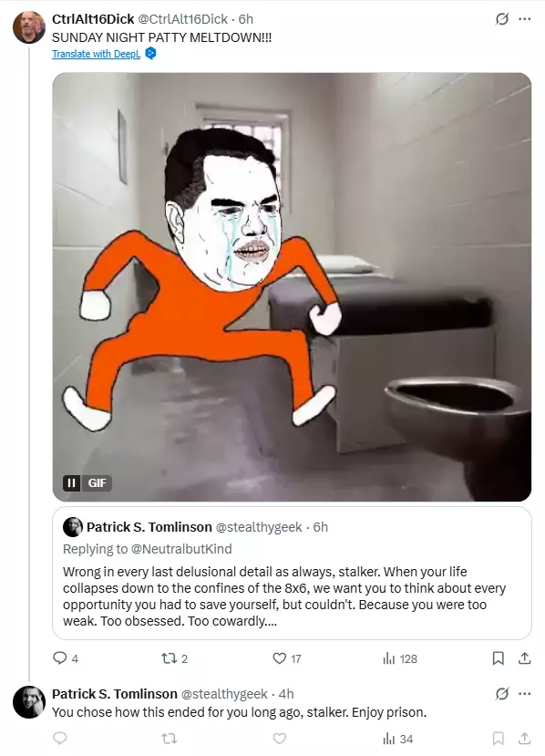Open Grok explain icon on top post
Image resolution: width=545 pixels, height=756 pixels.
click(501, 19)
